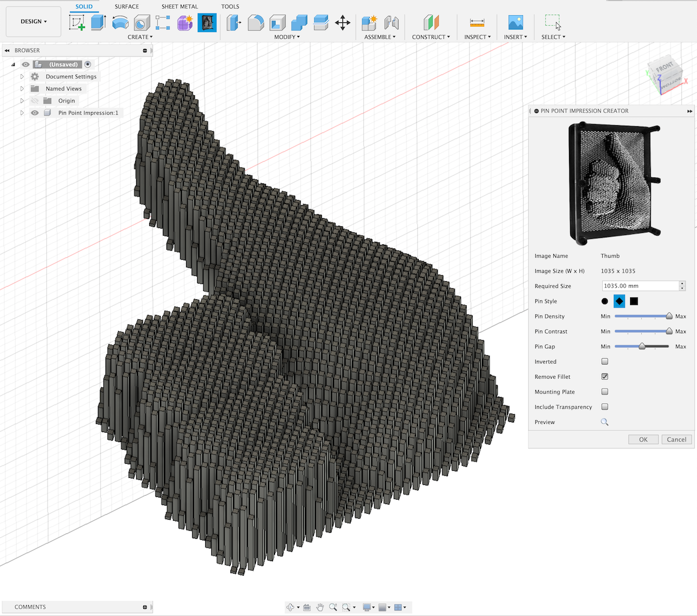Viewport: 697px width, 616px height.
Task: Open the DESIGN workspace dropdown
Action: 33,22
